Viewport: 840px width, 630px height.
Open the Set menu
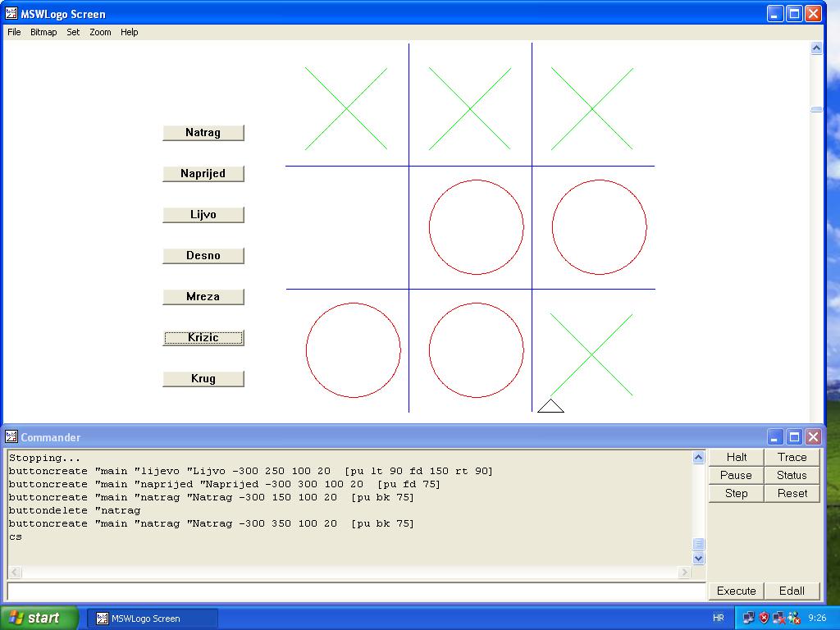click(x=73, y=32)
